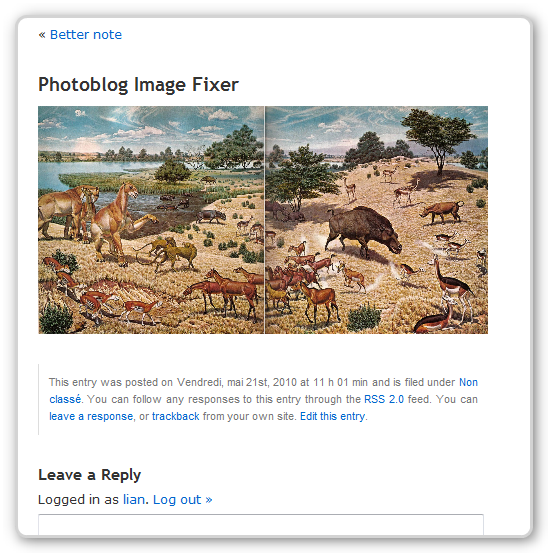Open the Non classé category link
The height and width of the screenshot is (553, 548).
pyautogui.click(x=263, y=391)
